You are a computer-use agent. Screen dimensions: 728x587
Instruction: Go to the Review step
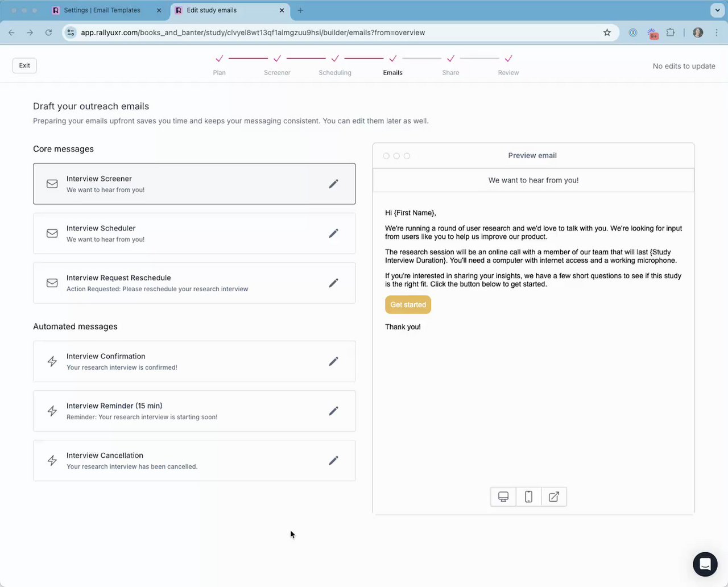[x=508, y=65]
